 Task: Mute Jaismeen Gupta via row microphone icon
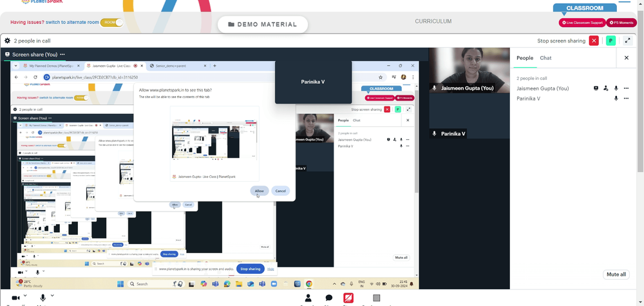(x=616, y=88)
